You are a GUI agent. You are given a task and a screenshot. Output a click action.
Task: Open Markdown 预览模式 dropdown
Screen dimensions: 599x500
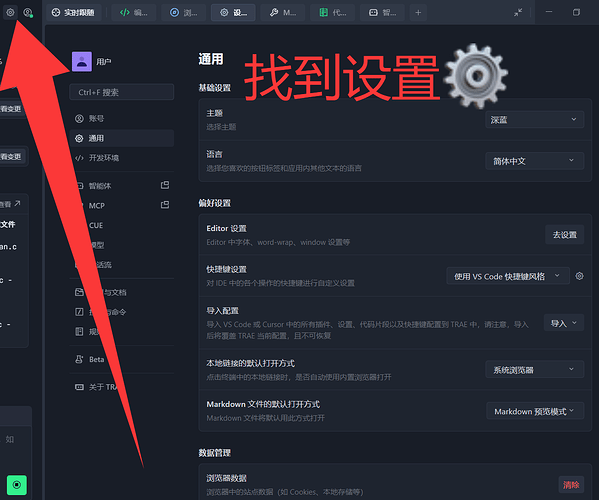[535, 411]
